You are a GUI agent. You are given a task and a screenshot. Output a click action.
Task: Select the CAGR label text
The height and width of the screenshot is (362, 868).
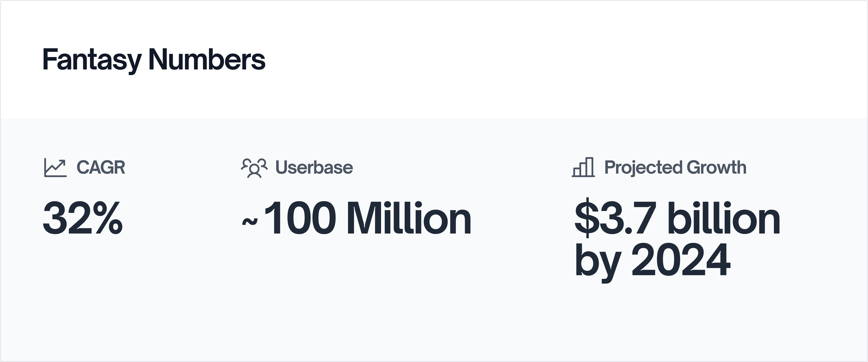101,168
